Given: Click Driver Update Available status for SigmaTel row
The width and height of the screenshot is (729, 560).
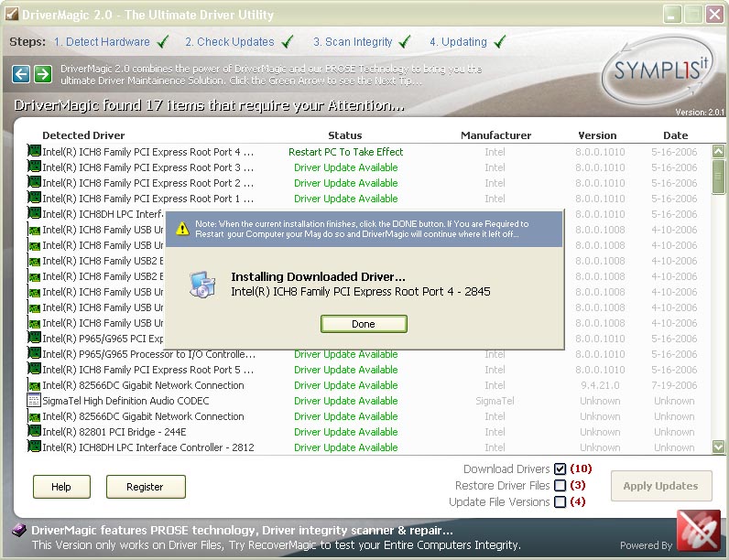Looking at the screenshot, I should 346,401.
